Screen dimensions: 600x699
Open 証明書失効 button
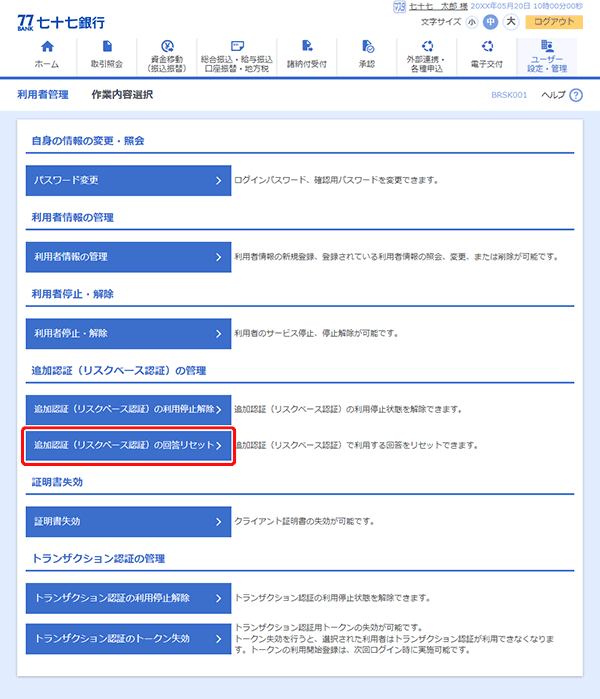(x=128, y=521)
